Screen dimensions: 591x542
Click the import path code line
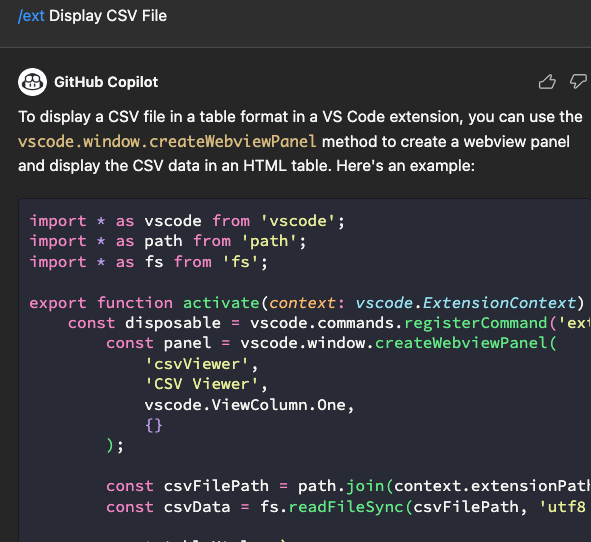point(168,241)
